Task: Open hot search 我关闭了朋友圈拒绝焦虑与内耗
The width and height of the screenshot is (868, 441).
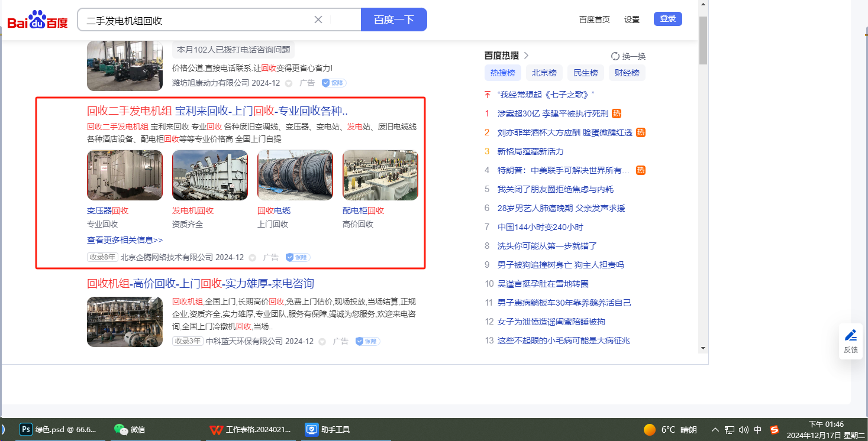Action: [556, 189]
